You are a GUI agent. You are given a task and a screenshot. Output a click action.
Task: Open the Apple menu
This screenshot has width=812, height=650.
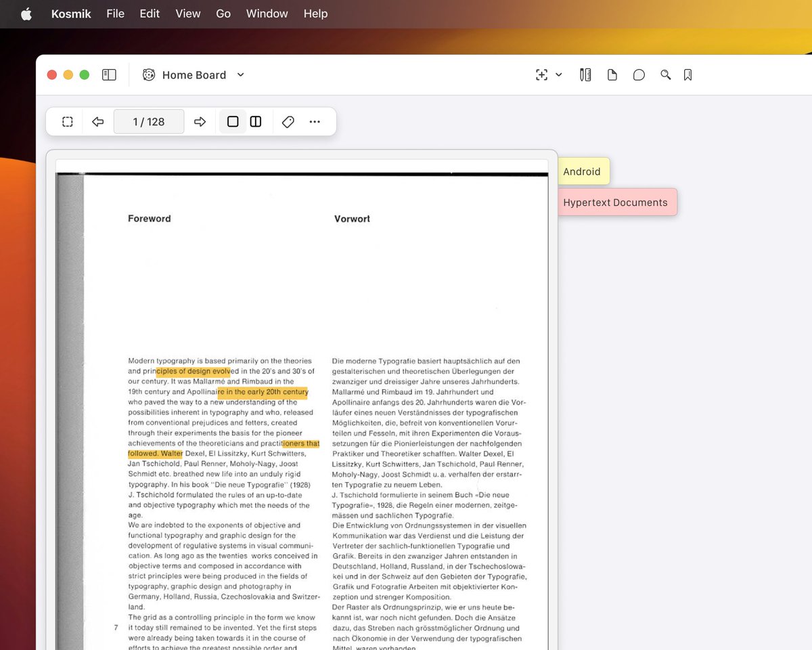tap(26, 14)
